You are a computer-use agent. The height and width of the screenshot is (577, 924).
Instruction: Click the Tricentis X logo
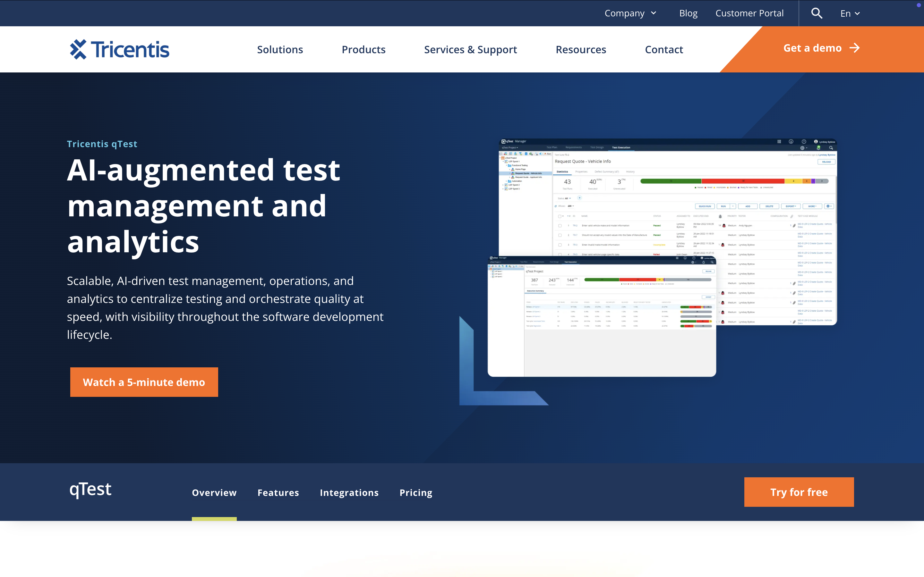coord(79,50)
